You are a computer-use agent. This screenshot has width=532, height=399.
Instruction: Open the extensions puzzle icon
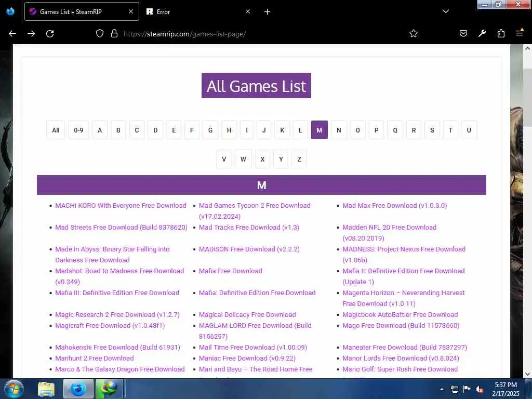point(501,33)
